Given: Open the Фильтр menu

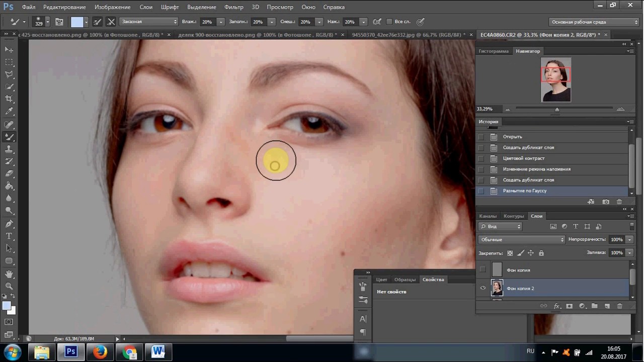Looking at the screenshot, I should click(x=234, y=7).
